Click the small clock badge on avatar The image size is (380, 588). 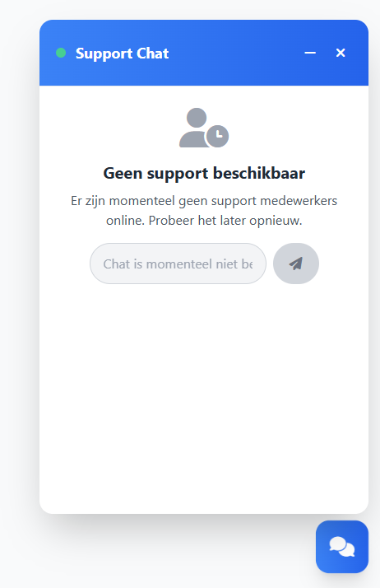pyautogui.click(x=217, y=136)
